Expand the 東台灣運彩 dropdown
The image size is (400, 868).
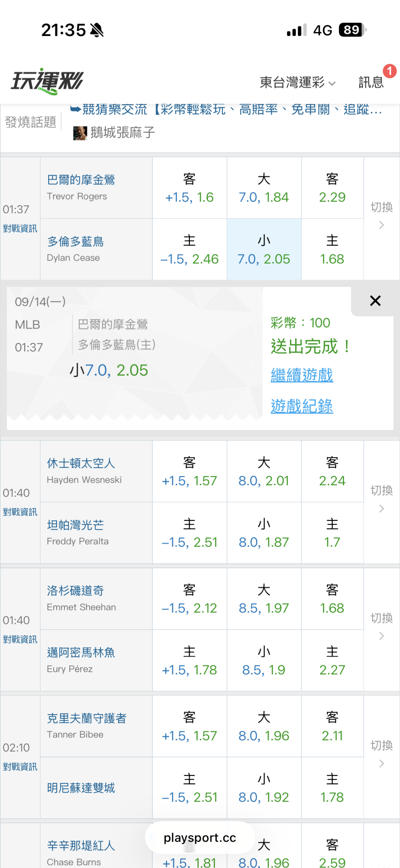(x=298, y=82)
